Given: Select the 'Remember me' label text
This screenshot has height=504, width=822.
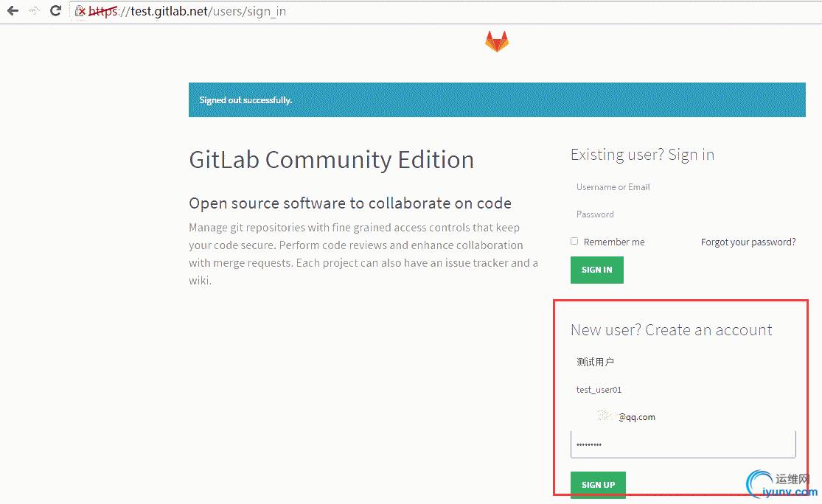Looking at the screenshot, I should (x=614, y=242).
